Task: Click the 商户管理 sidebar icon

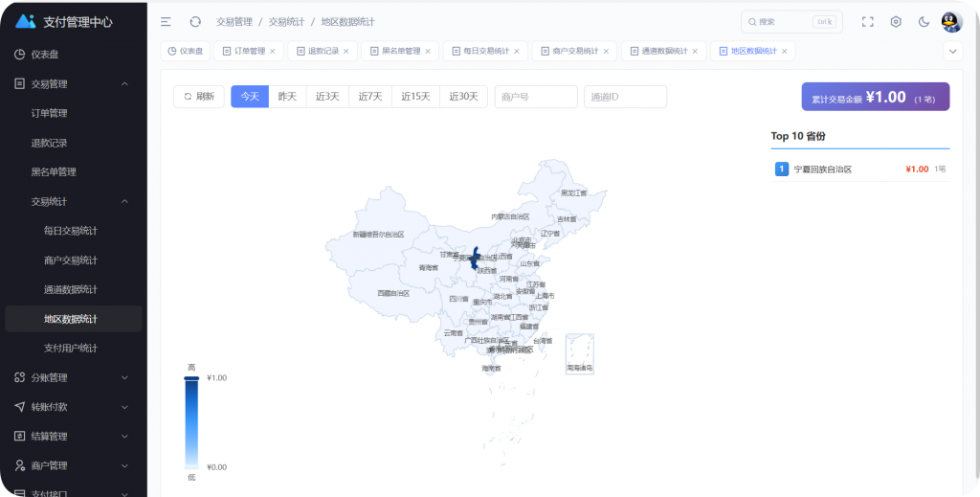Action: pos(19,465)
